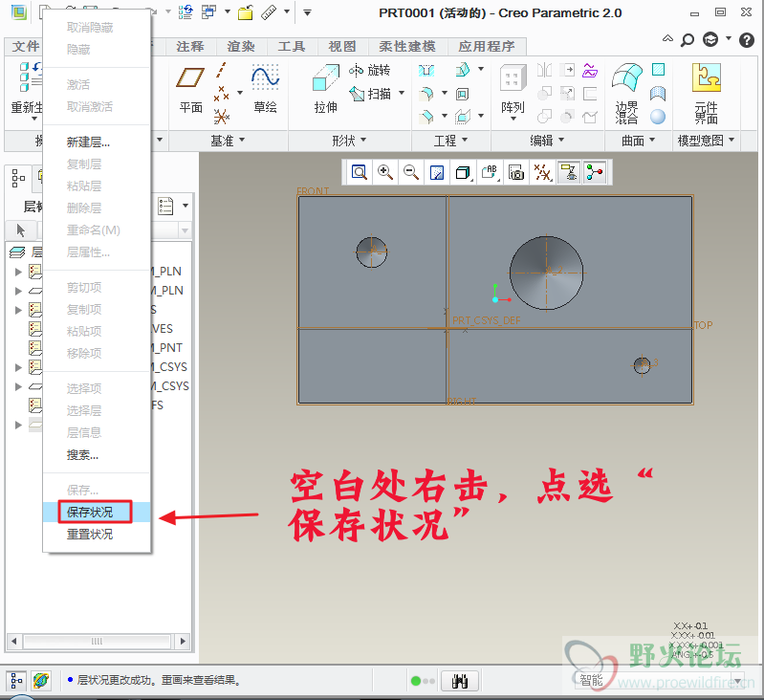Click the coordinate system icon
The width and height of the screenshot is (764, 700).
click(221, 117)
